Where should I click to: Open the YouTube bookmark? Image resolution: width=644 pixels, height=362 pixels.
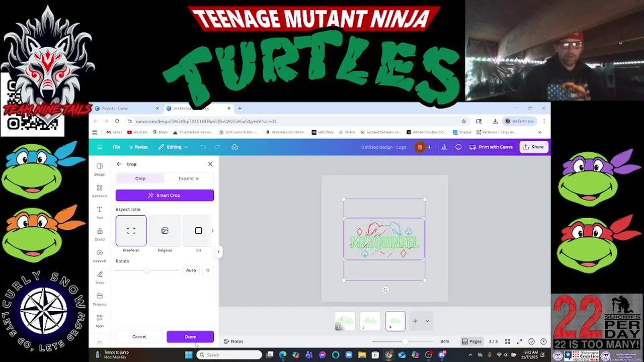coord(137,132)
